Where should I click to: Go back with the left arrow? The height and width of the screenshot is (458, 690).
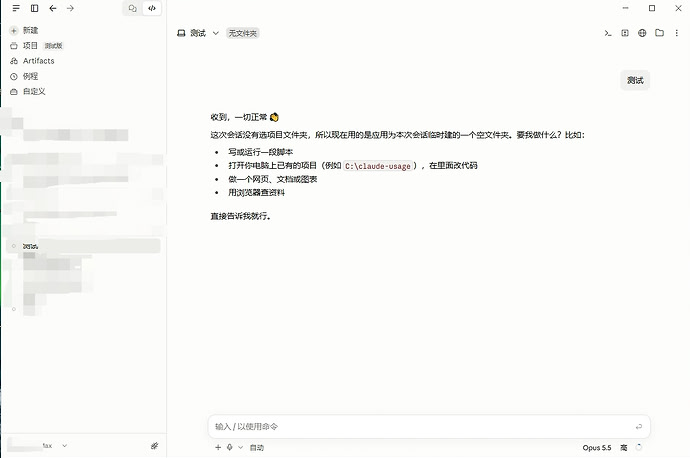tap(53, 8)
